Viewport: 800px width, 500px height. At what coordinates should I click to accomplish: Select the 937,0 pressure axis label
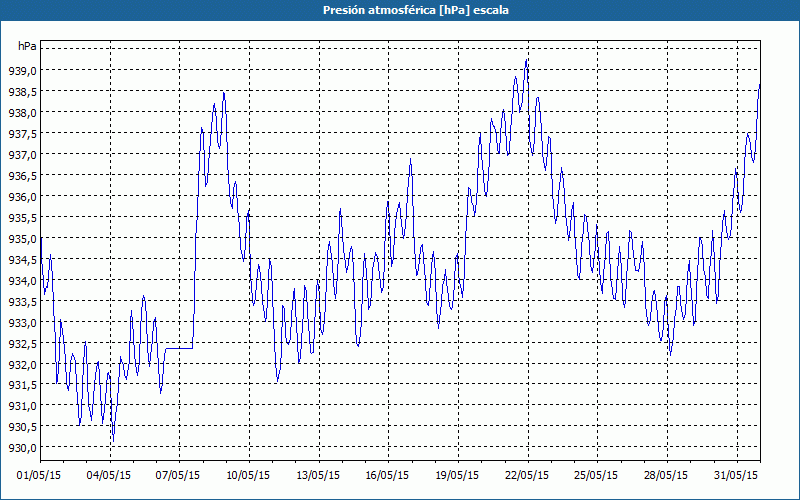point(22,155)
